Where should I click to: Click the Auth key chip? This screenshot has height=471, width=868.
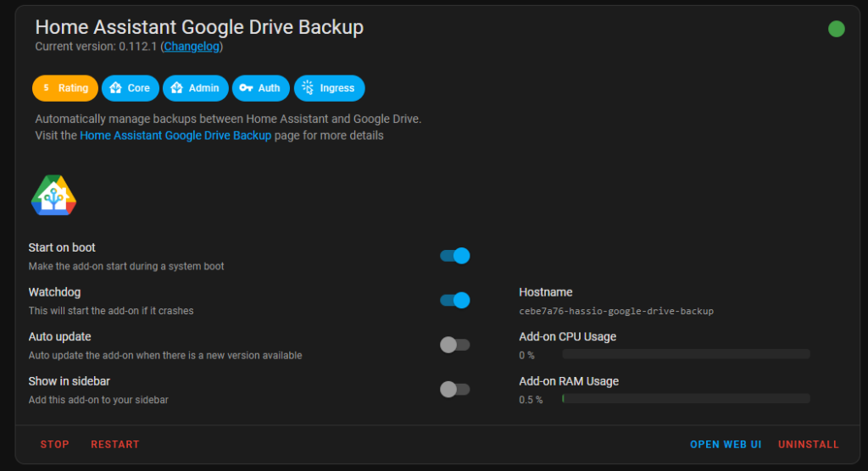click(261, 88)
